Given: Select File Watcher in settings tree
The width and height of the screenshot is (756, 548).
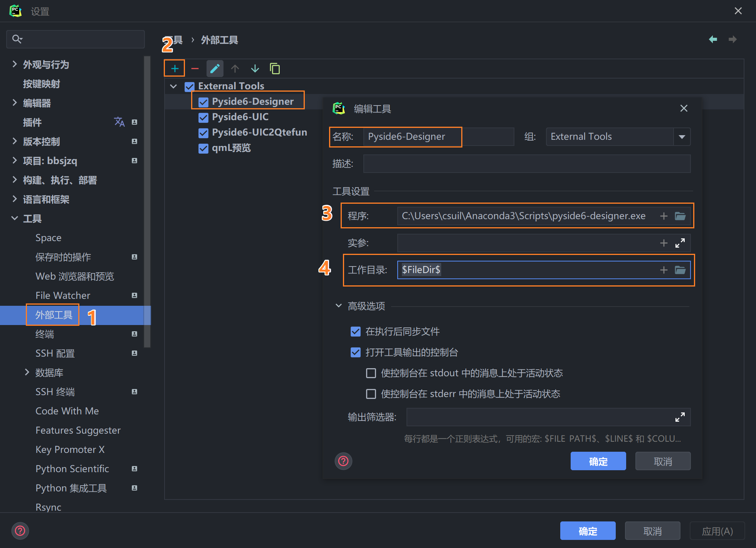Looking at the screenshot, I should click(63, 295).
